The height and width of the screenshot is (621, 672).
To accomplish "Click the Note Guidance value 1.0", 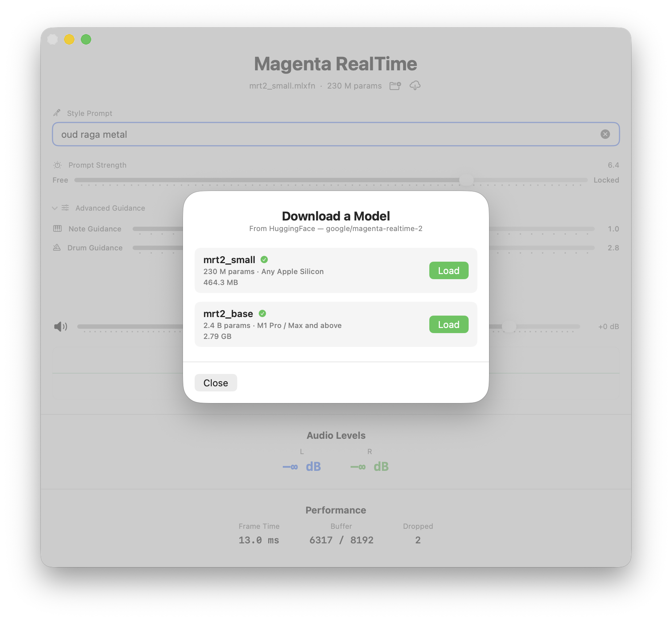I will 613,229.
